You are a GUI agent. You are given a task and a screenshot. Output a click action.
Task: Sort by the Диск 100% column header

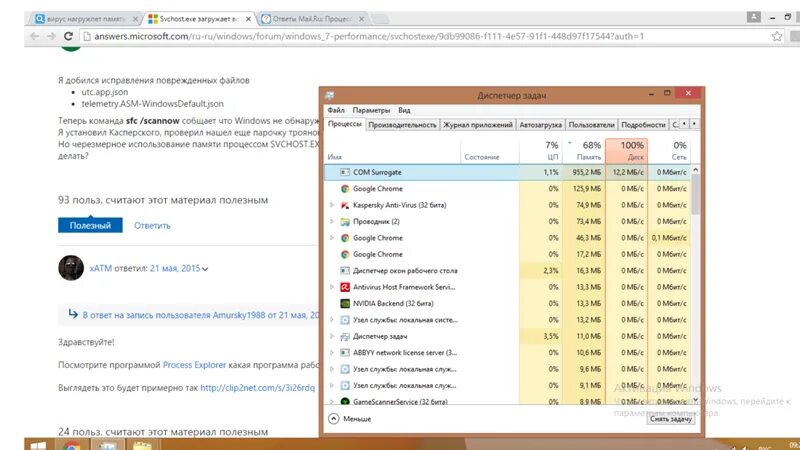coord(627,151)
